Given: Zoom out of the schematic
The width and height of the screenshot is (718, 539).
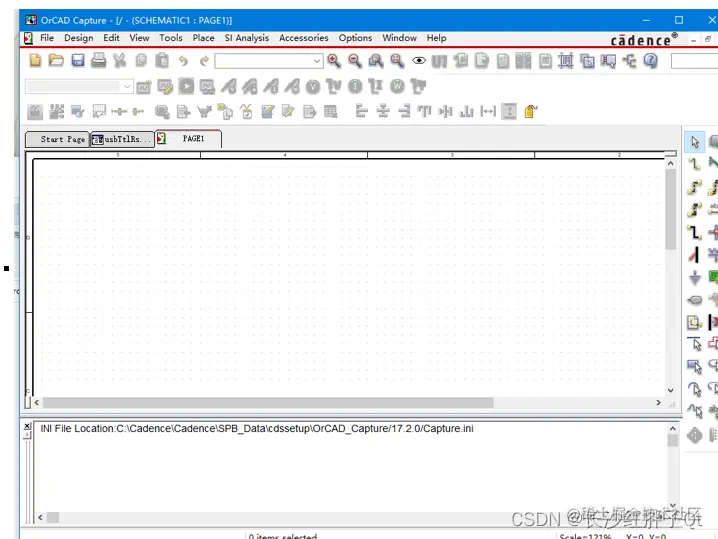Looking at the screenshot, I should (x=355, y=60).
